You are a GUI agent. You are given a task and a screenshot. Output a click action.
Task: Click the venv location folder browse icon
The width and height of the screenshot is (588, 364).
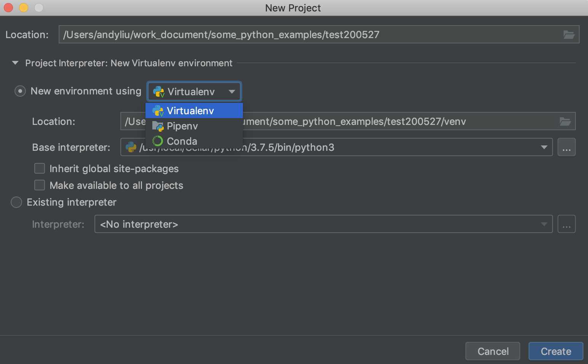pyautogui.click(x=565, y=121)
